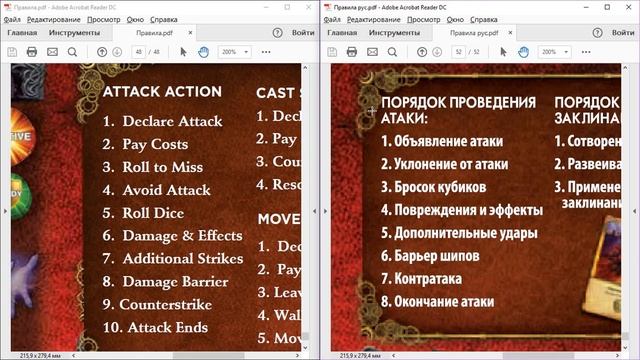Screen dimensions: 640x360
Task: Close the Правила рус.pdf document tab
Action: click(x=510, y=33)
